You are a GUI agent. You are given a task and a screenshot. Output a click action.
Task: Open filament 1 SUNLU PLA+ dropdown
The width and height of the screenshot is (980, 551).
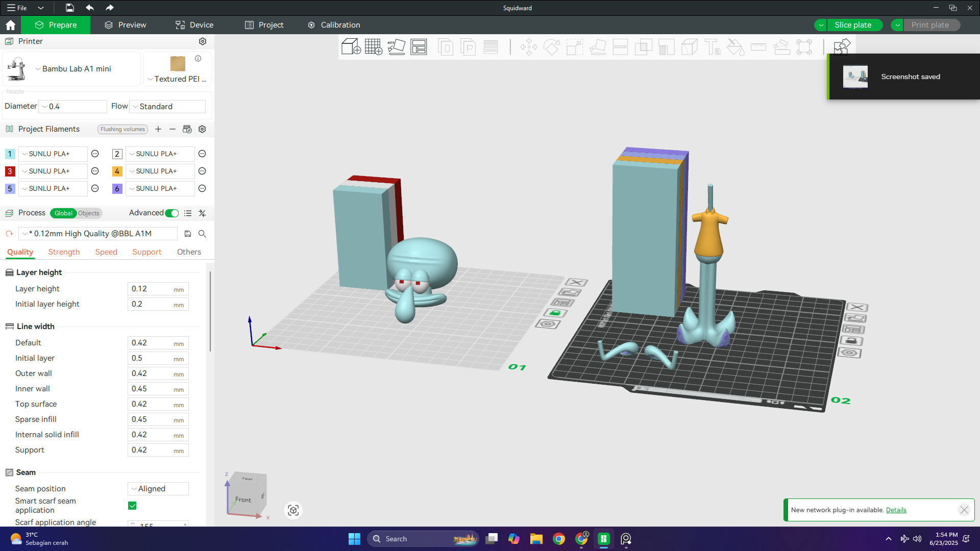click(53, 154)
